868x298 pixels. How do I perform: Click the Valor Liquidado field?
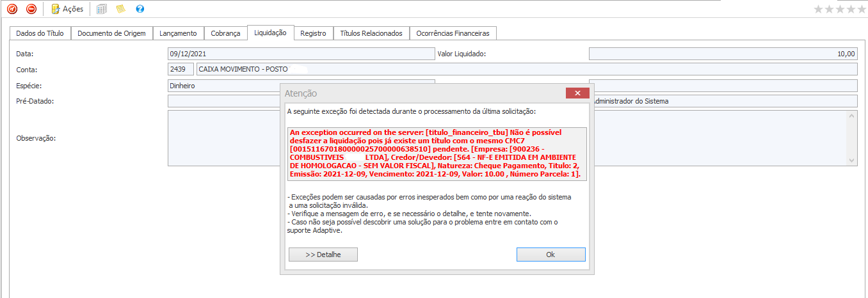(723, 54)
